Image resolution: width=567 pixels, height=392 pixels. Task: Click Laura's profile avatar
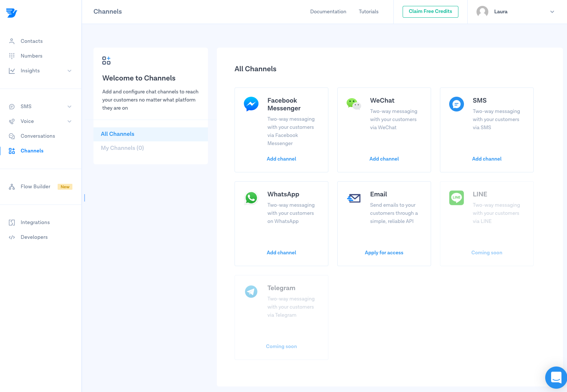(x=482, y=12)
